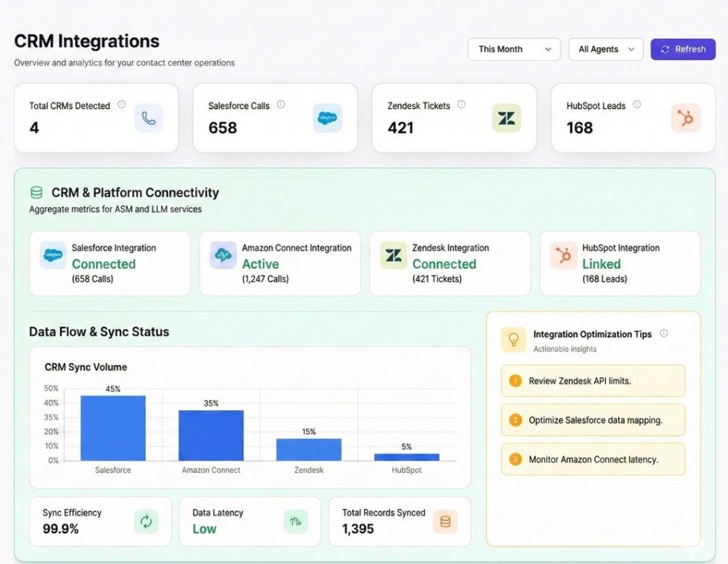
Task: Click the Salesforce icon on Salesforce Calls card
Action: [x=328, y=119]
